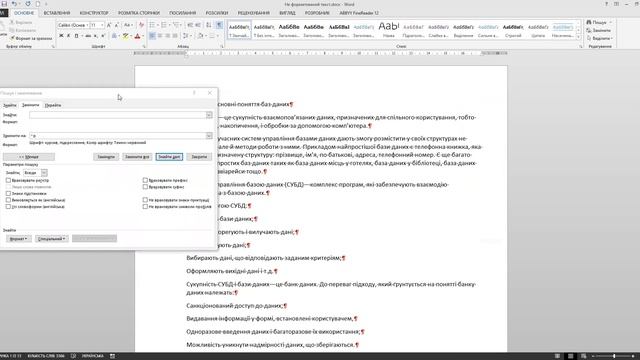Expand the Знайти field history dropdown
Viewport: 640px width, 360px height.
point(209,115)
